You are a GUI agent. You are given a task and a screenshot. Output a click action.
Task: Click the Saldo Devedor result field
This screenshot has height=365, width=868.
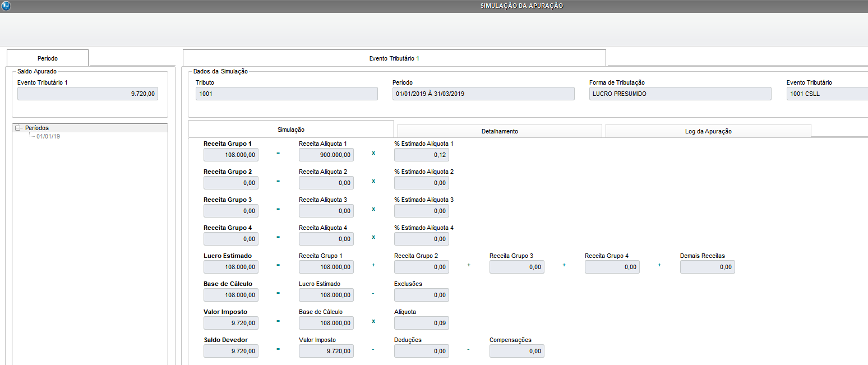point(231,351)
